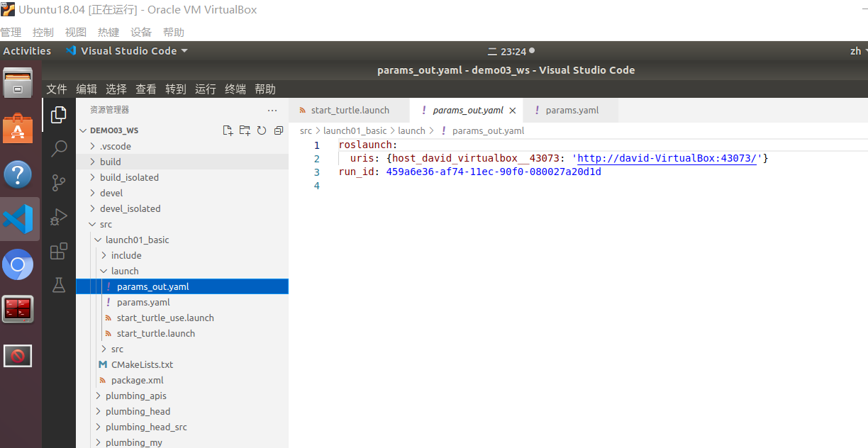Follow the http://david-VirtualBox:43073/ link
The width and height of the screenshot is (868, 448).
click(669, 158)
